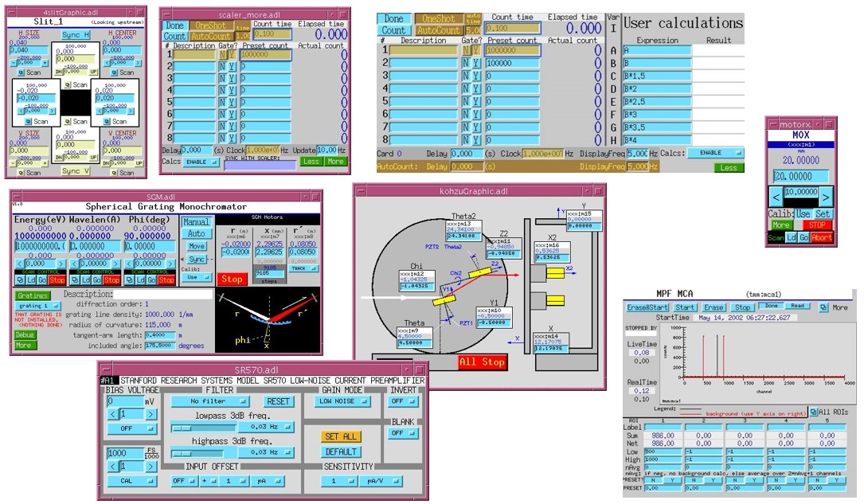Image resolution: width=864 pixels, height=504 pixels.
Task: Switch SGM to Manual mode
Action: [x=196, y=222]
